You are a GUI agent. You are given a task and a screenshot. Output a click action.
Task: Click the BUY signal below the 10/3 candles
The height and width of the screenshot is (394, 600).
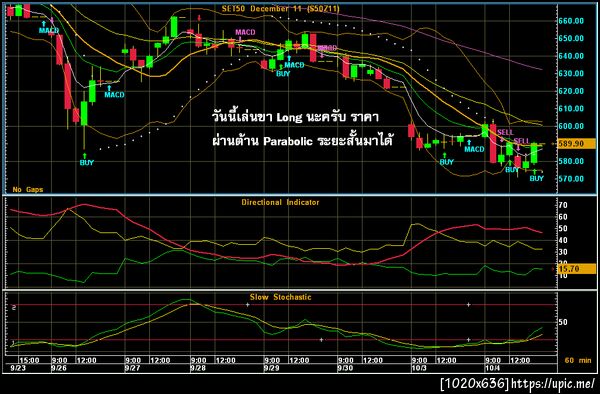[x=446, y=162]
